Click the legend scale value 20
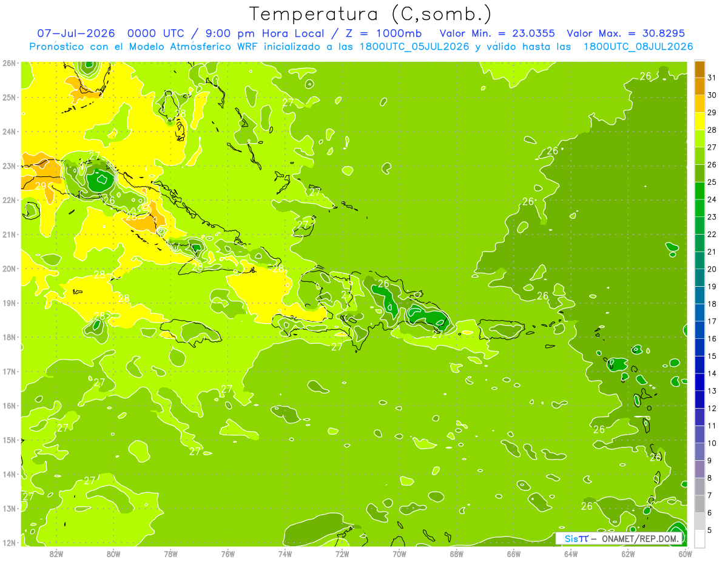 (712, 269)
